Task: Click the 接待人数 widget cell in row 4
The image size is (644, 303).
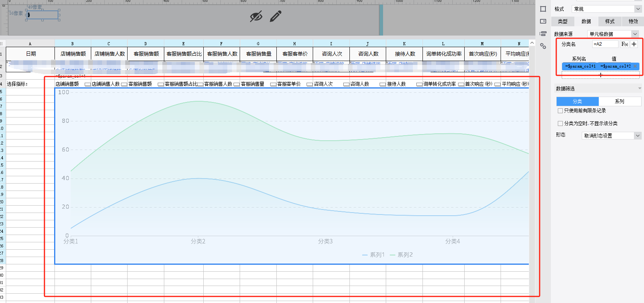Action: 404,84
